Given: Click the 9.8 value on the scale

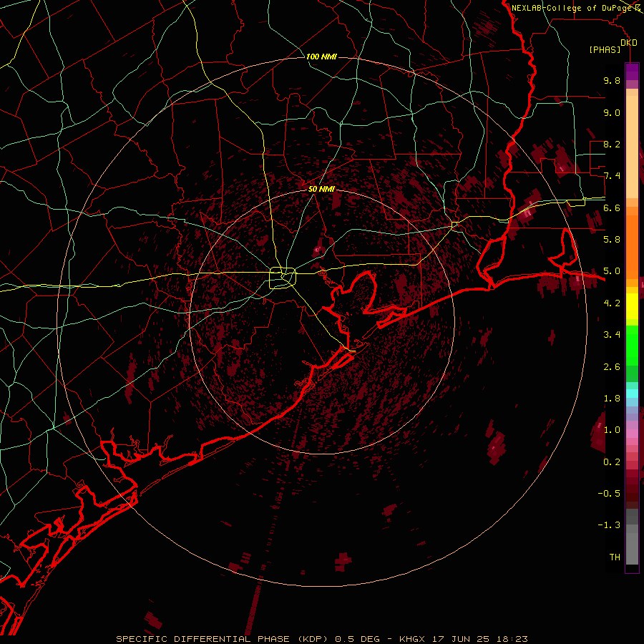Looking at the screenshot, I should point(612,80).
